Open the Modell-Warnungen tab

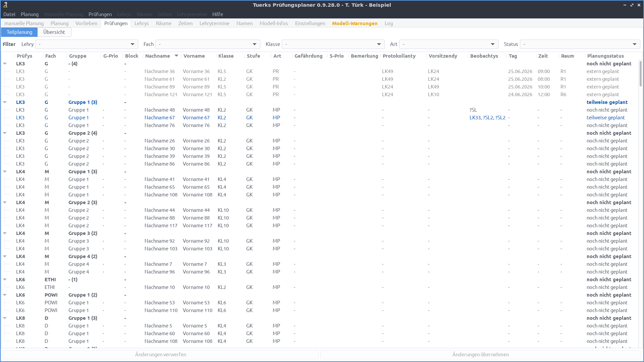tap(355, 23)
